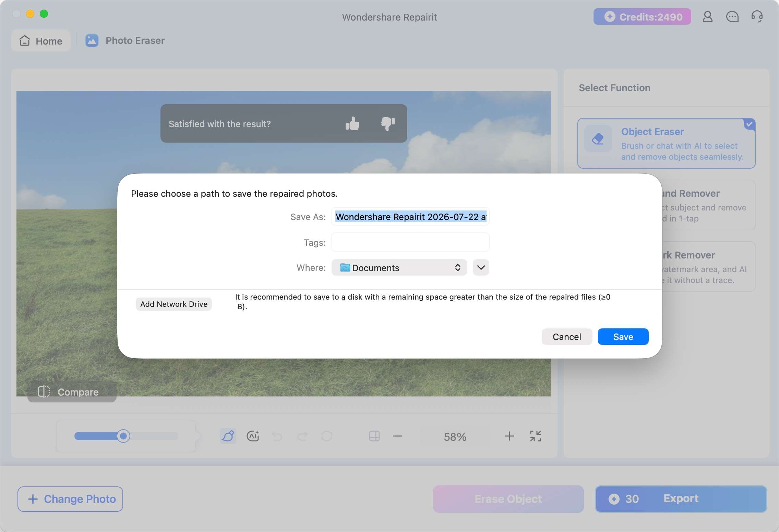Click the undo arrow icon

coord(277,436)
